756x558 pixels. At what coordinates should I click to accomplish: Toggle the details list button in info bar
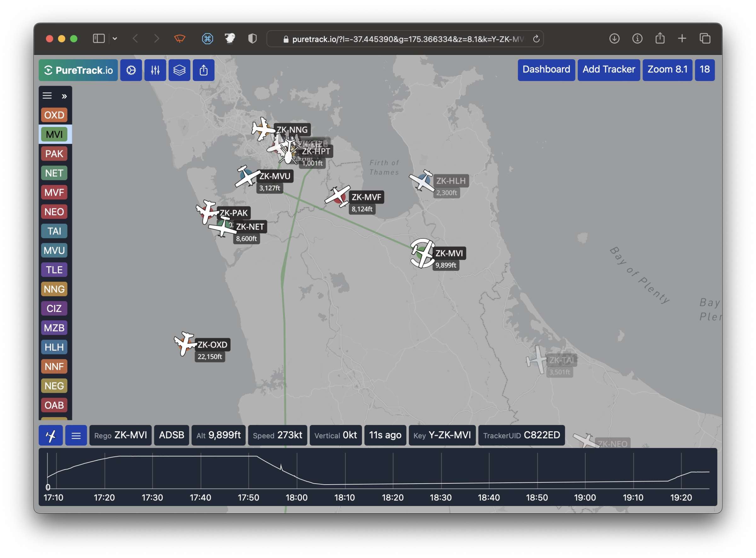76,436
